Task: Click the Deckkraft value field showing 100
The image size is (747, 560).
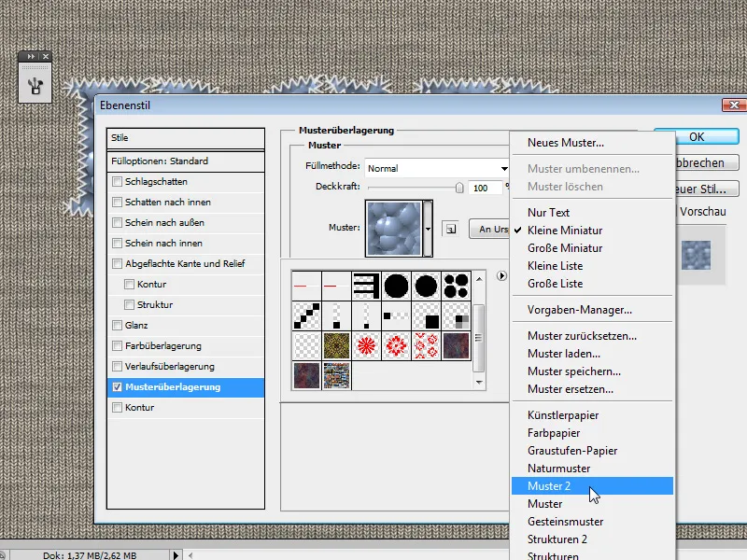Action: click(485, 188)
